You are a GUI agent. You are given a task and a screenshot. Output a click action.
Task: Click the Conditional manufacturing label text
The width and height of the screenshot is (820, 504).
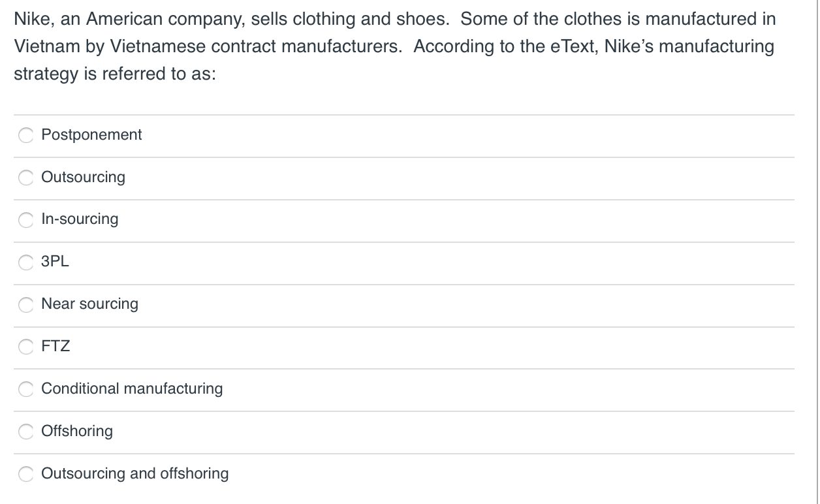[x=132, y=388]
